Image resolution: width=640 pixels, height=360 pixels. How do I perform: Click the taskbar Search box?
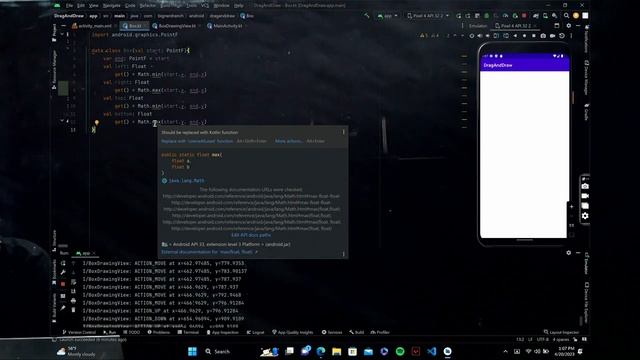(x=218, y=351)
